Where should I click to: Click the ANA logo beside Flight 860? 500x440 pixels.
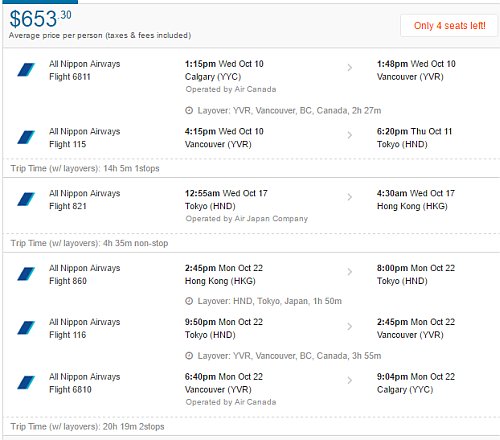pos(26,274)
